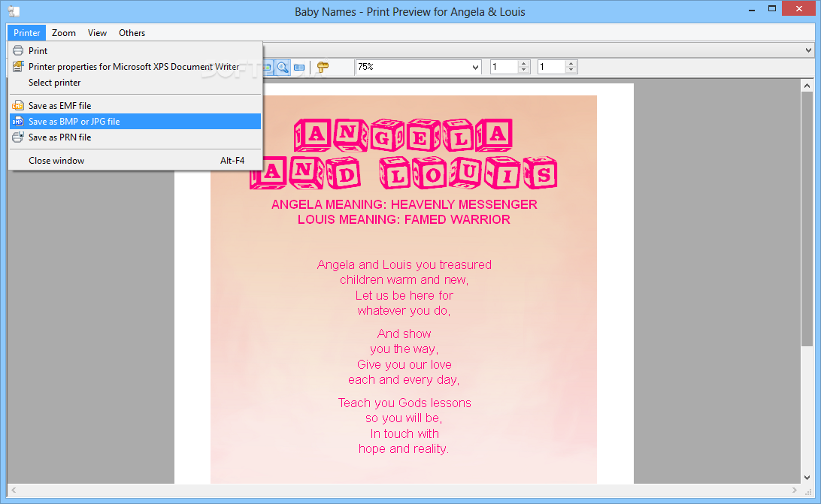This screenshot has width=821, height=504.
Task: Click horizontal scrollbar right arrow
Action: [x=794, y=490]
